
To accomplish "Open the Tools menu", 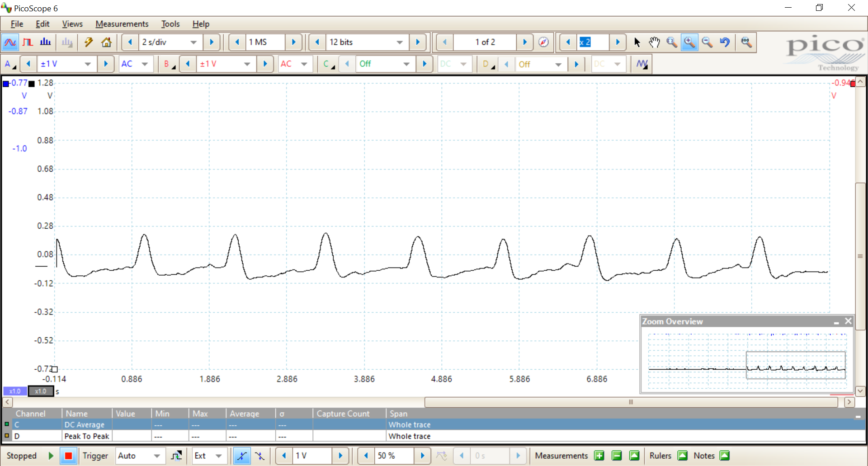I will point(170,24).
